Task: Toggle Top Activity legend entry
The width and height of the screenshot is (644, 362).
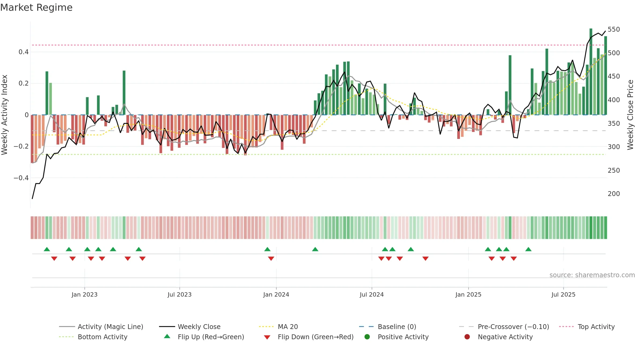Action: coord(587,327)
